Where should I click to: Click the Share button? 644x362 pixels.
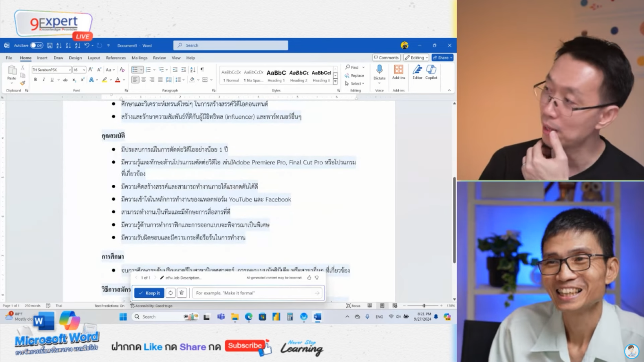442,58
